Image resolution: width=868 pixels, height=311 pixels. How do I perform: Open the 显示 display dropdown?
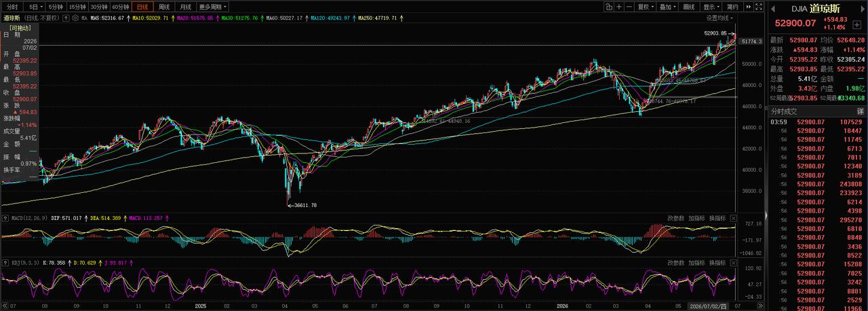click(711, 7)
